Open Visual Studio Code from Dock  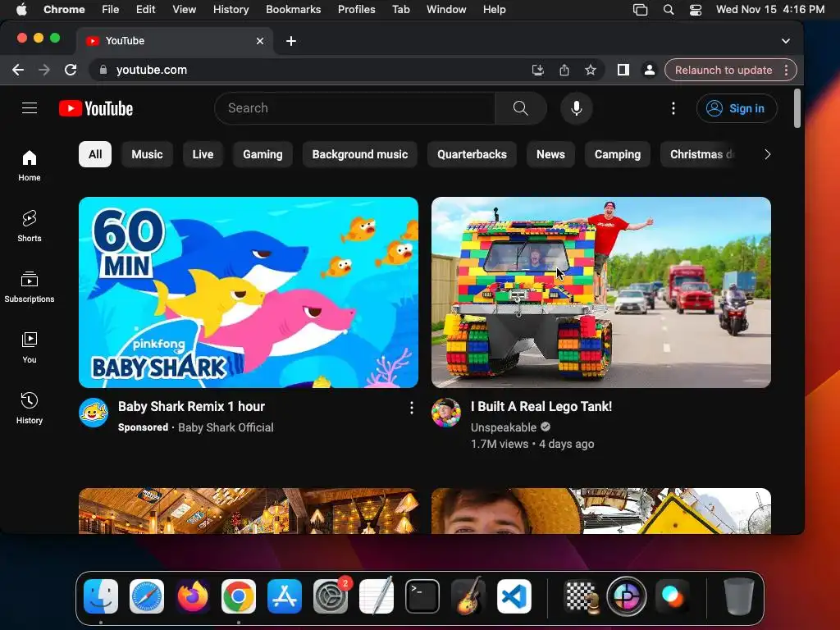[x=514, y=596]
